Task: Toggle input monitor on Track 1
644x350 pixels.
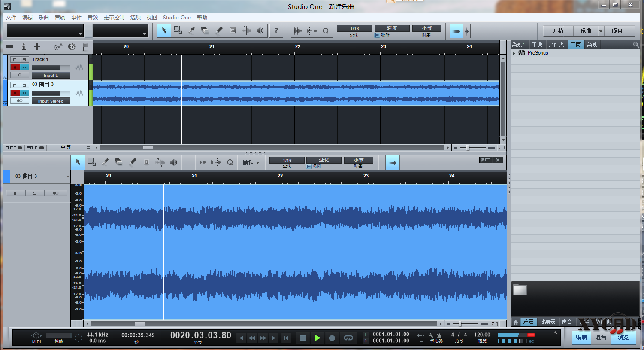Action: point(24,67)
